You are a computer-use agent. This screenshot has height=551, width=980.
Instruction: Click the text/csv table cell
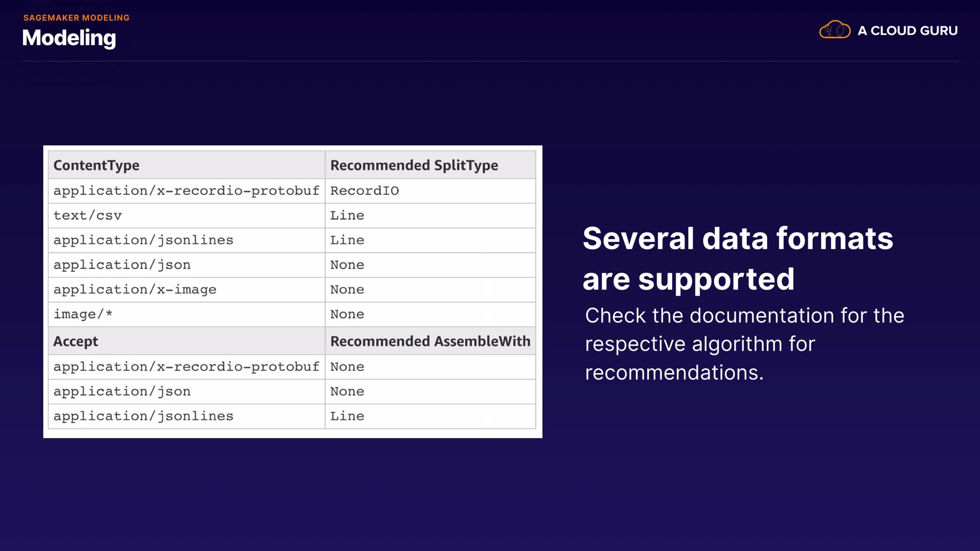click(x=88, y=215)
